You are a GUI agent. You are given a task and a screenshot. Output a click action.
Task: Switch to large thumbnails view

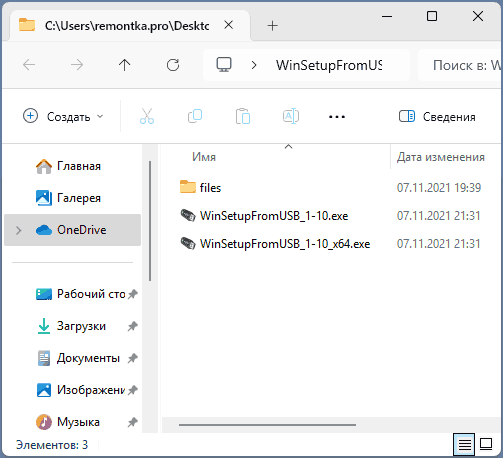[486, 444]
